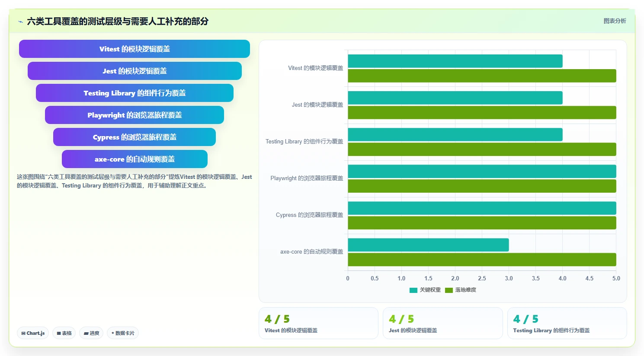Click the teal bar for axe-core 的自动规则覆盖
This screenshot has width=644, height=356.
pos(428,245)
